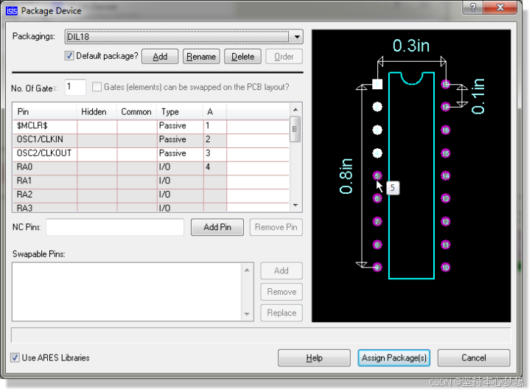The image size is (532, 392).
Task: Enable gates can be swapped checkbox
Action: pos(97,87)
